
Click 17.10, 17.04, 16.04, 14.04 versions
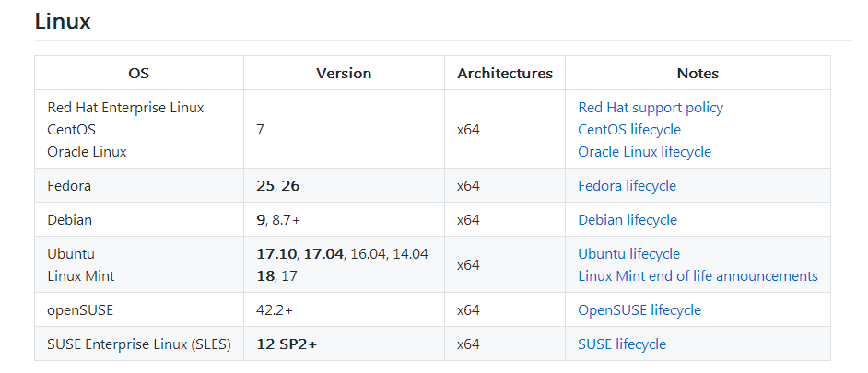342,253
